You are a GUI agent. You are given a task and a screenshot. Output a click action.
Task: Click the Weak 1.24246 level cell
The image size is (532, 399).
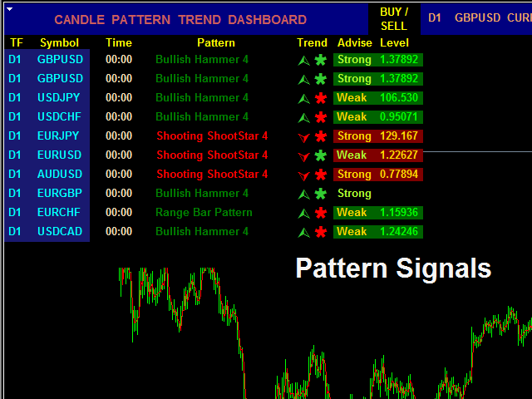pyautogui.click(x=378, y=232)
